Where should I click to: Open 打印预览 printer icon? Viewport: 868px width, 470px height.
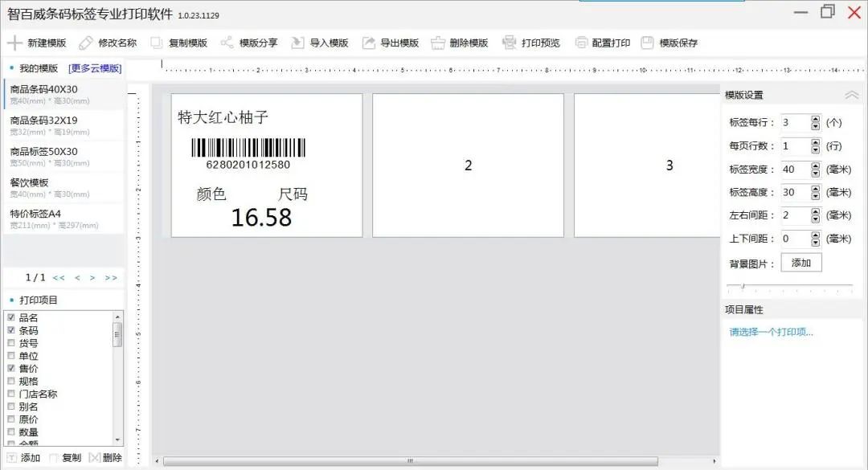[x=509, y=43]
